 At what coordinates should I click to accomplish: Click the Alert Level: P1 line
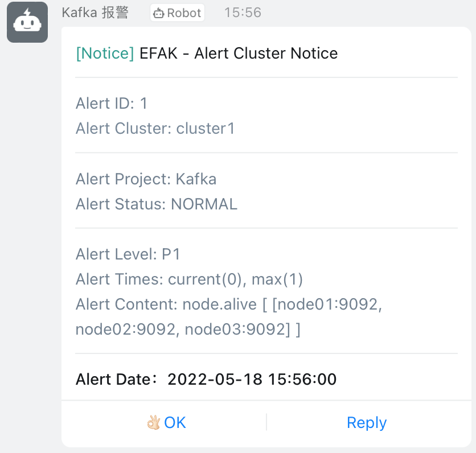pyautogui.click(x=128, y=254)
